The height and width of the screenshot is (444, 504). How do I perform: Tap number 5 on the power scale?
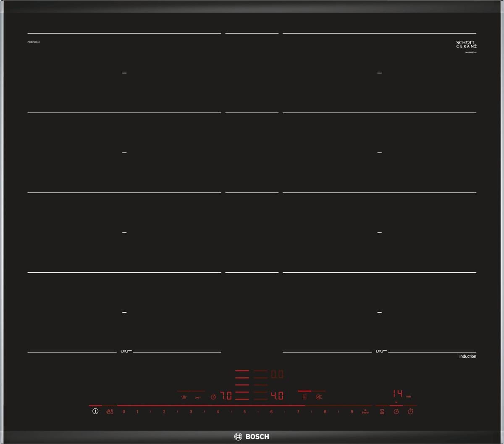tap(244, 412)
